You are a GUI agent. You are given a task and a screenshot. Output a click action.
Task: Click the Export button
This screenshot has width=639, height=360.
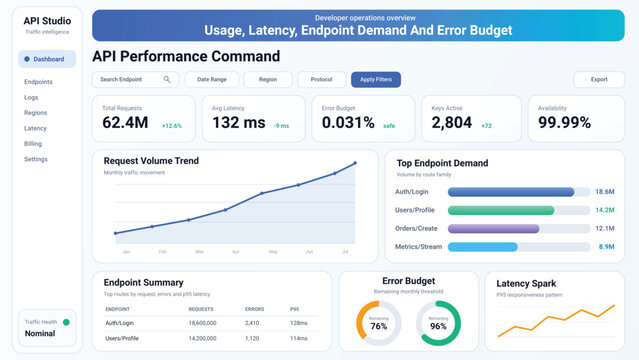(599, 80)
